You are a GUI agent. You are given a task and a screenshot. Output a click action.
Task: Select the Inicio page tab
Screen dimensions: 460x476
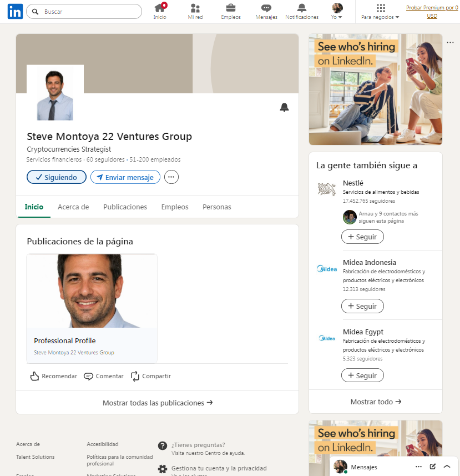[34, 207]
